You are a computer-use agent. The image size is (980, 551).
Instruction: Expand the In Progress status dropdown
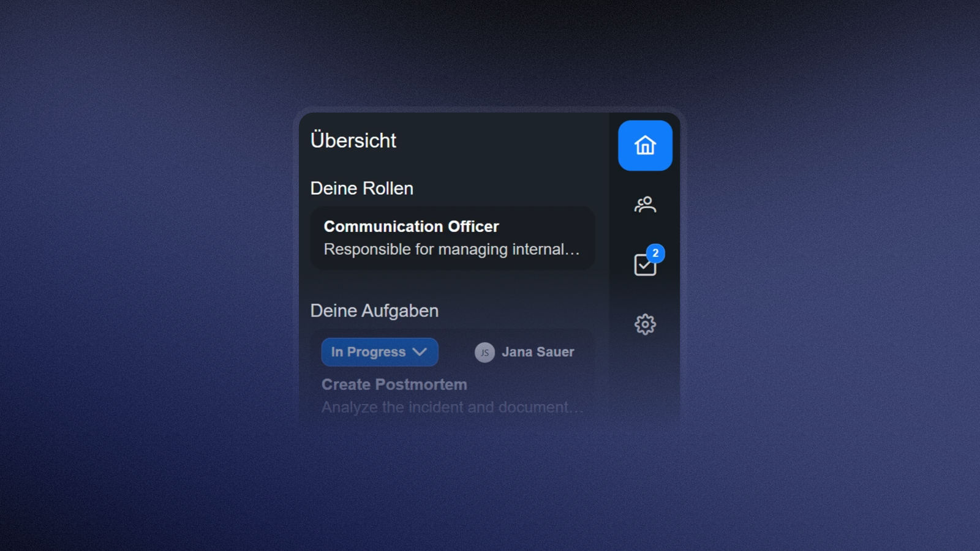pyautogui.click(x=380, y=352)
